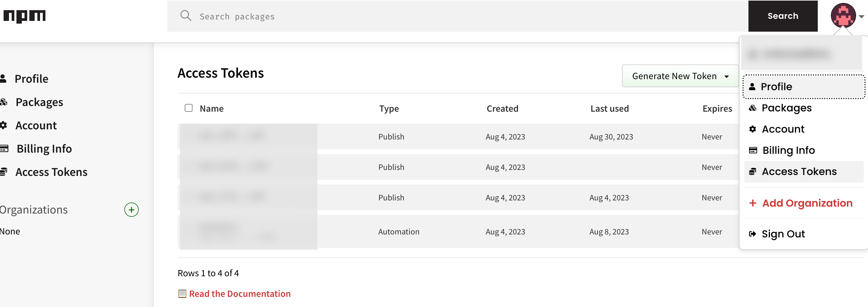This screenshot has width=868, height=307.
Task: Open Access Tokens from the sidebar
Action: (x=51, y=172)
